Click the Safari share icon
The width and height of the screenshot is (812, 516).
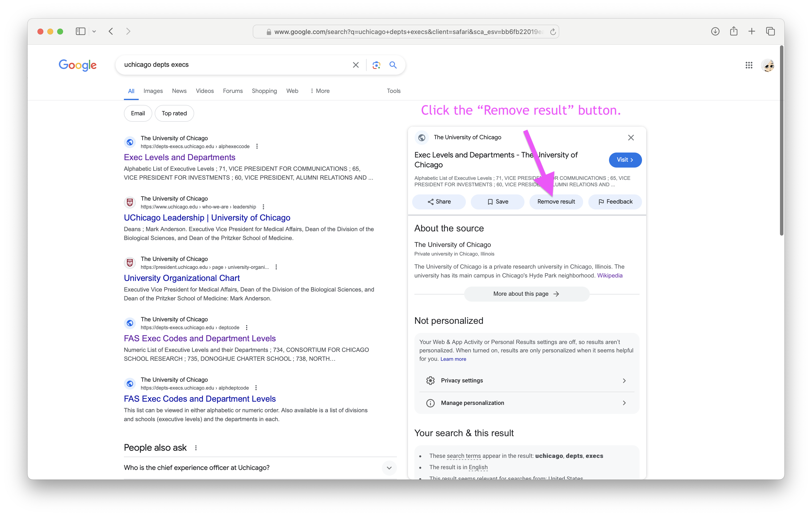click(733, 31)
